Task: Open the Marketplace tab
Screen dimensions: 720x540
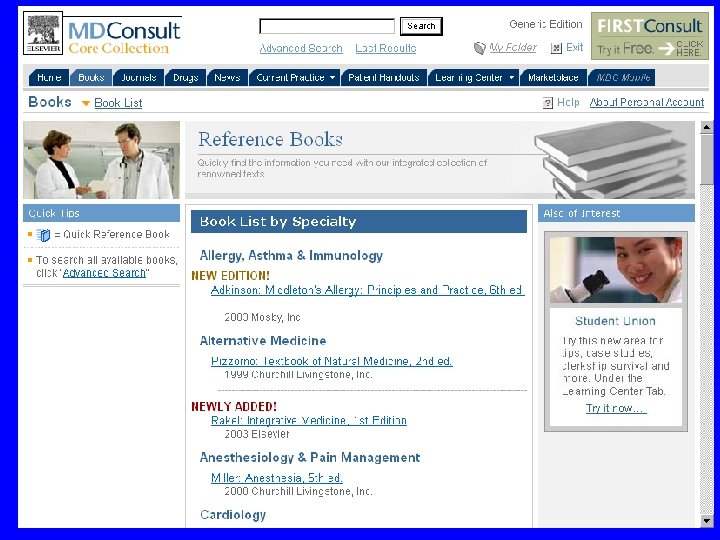Action: (553, 78)
